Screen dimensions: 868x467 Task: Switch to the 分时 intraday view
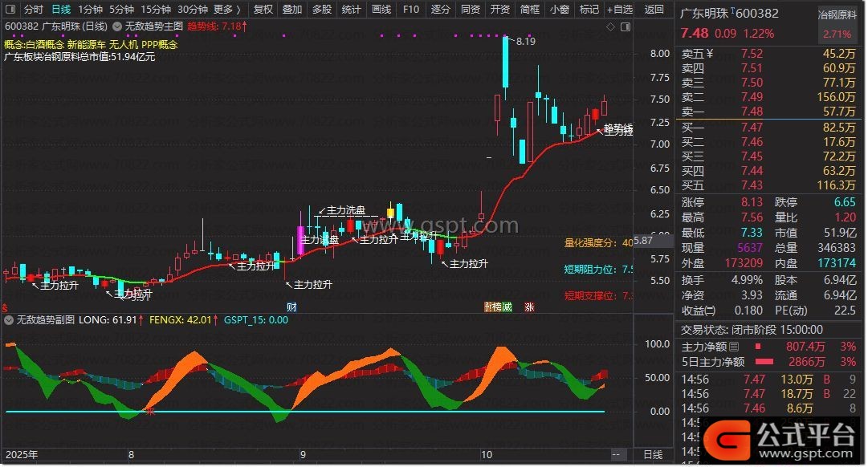tap(33, 10)
